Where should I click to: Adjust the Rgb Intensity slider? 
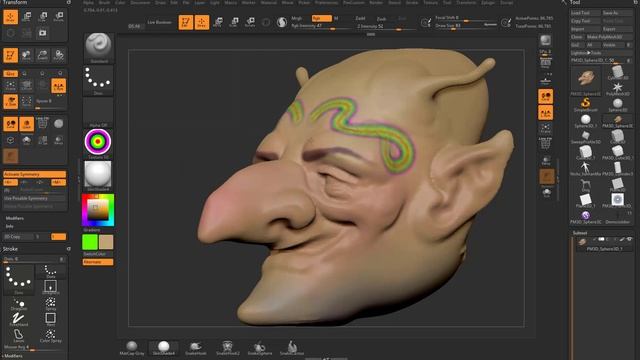[321, 26]
